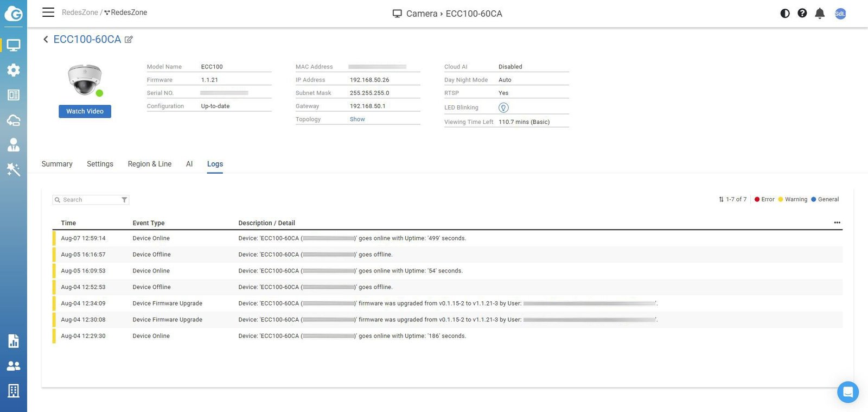Toggle dark/light contrast theme icon
868x412 pixels.
coord(785,14)
